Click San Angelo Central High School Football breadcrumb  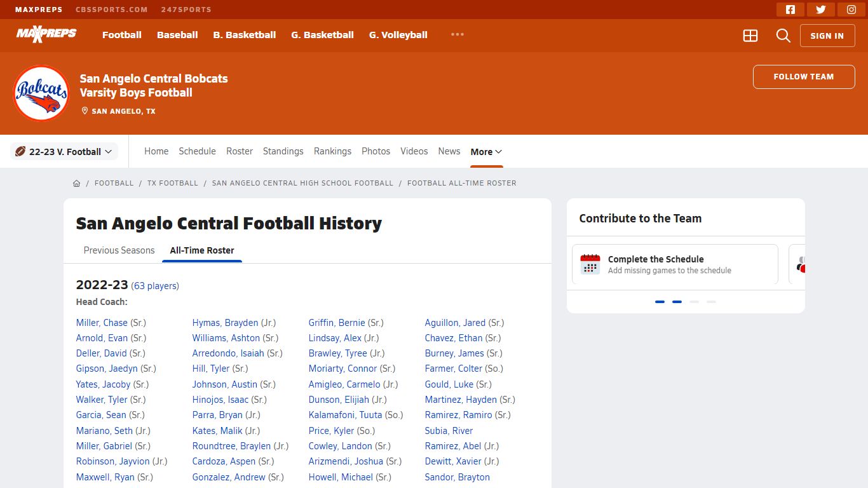302,183
